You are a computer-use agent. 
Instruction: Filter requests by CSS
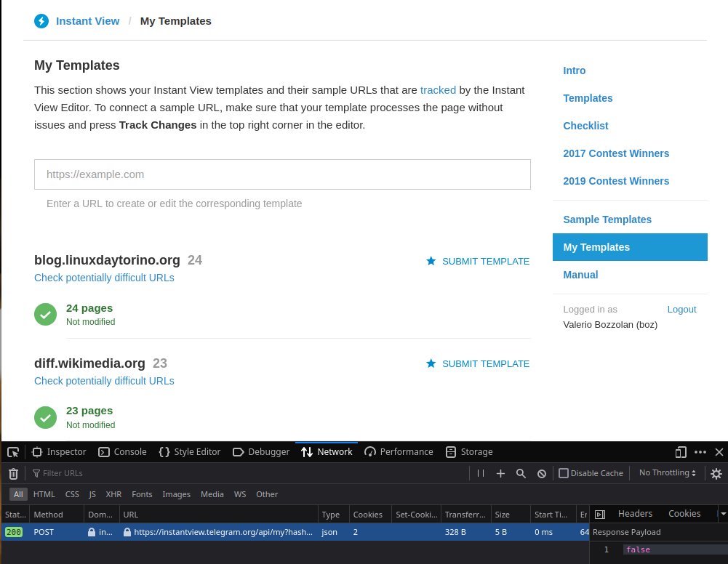[72, 494]
